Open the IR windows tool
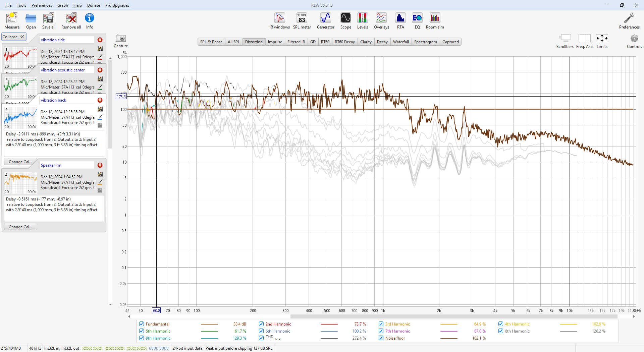The image size is (644, 352). click(280, 18)
